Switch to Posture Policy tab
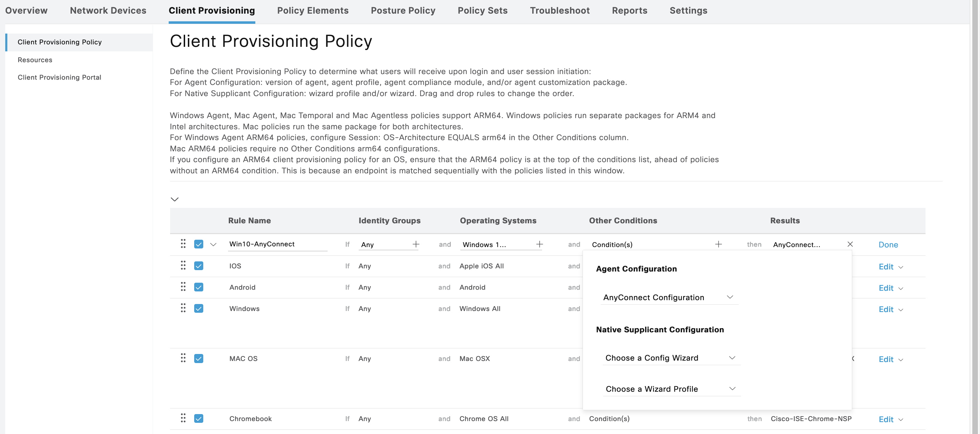The width and height of the screenshot is (980, 434). tap(403, 11)
